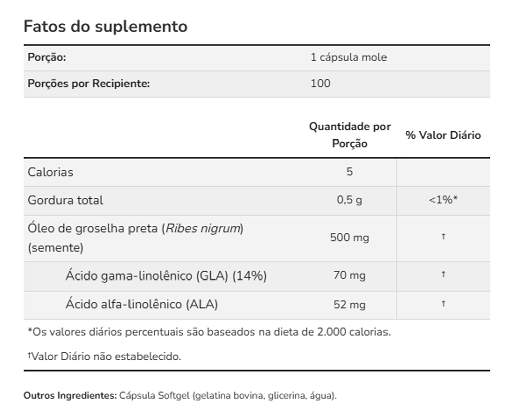Click the "500 mg" amount cell

[x=349, y=237]
